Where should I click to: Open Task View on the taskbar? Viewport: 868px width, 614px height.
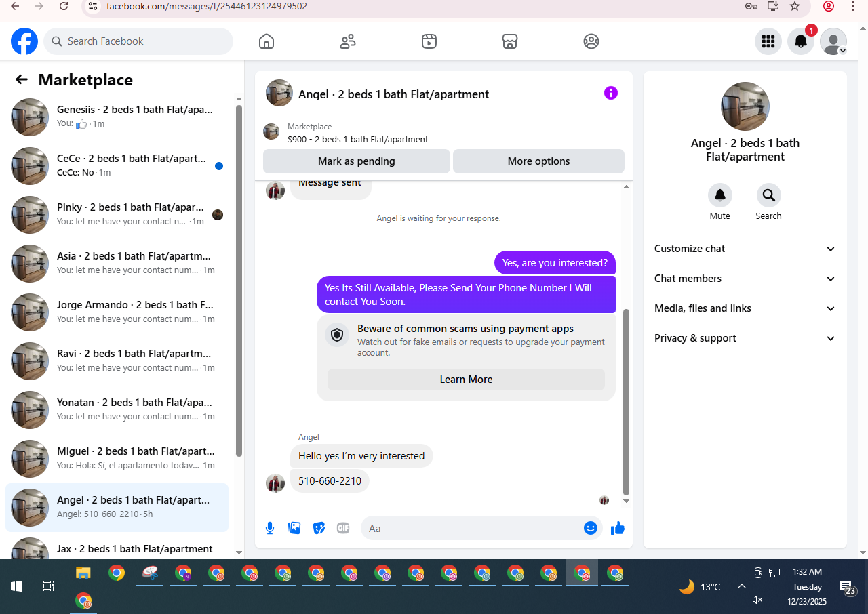(49, 586)
